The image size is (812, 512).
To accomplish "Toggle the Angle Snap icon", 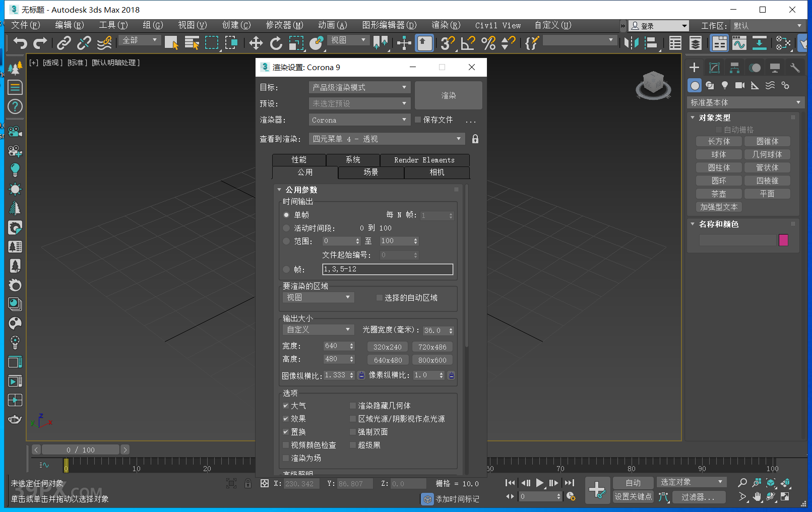I will (x=468, y=43).
